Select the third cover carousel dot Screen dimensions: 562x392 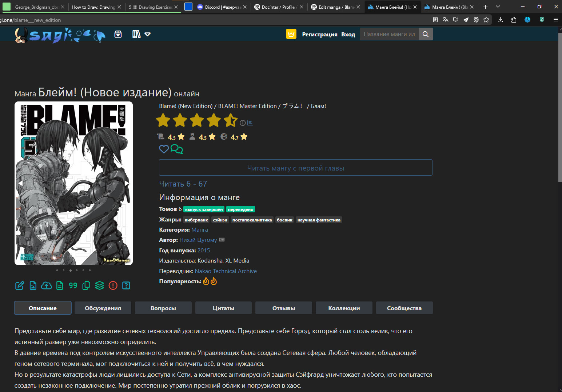[x=70, y=270]
